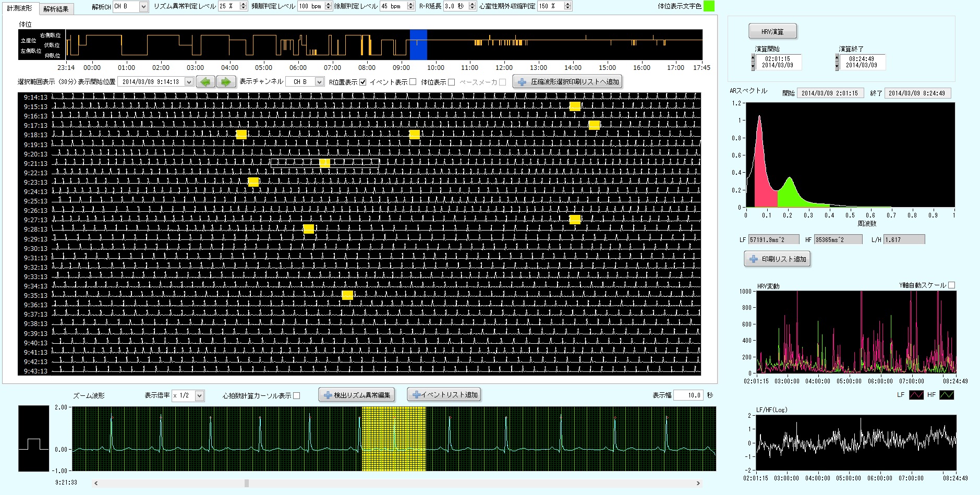Click the R-R延長 stepper arrows

click(473, 6)
